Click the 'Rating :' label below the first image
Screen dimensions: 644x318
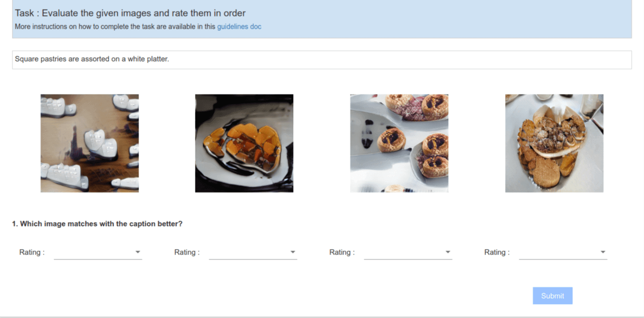tap(32, 252)
